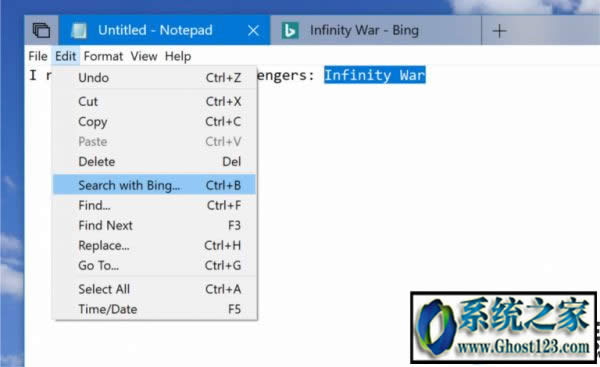Choose Go To... from the Edit menu
Viewport: 600px width, 367px height.
coord(155,265)
